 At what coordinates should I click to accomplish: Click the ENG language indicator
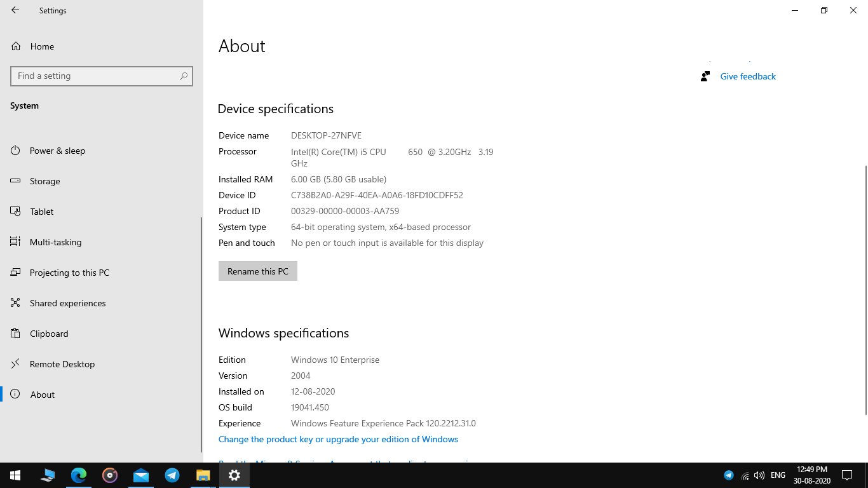coord(778,475)
